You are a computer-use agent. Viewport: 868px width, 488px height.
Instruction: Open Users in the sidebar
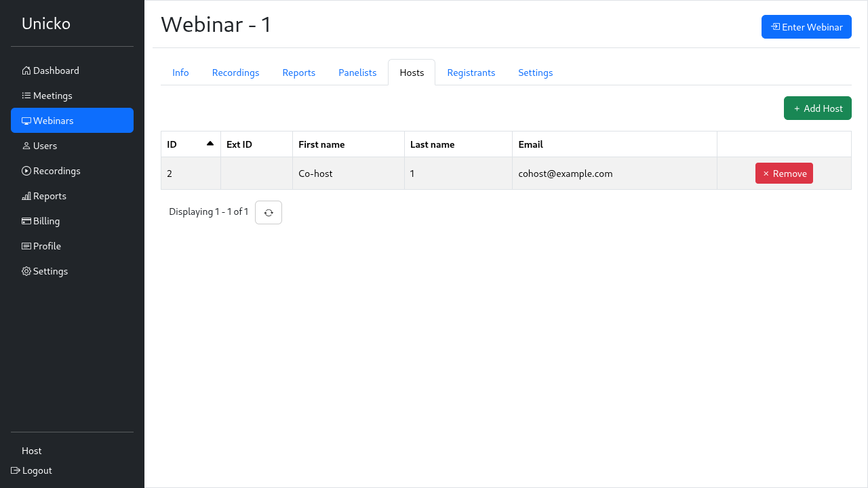pyautogui.click(x=72, y=146)
